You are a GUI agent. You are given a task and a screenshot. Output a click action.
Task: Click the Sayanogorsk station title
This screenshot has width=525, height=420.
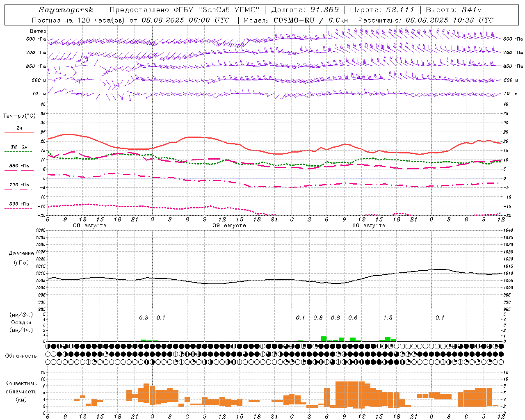click(66, 10)
